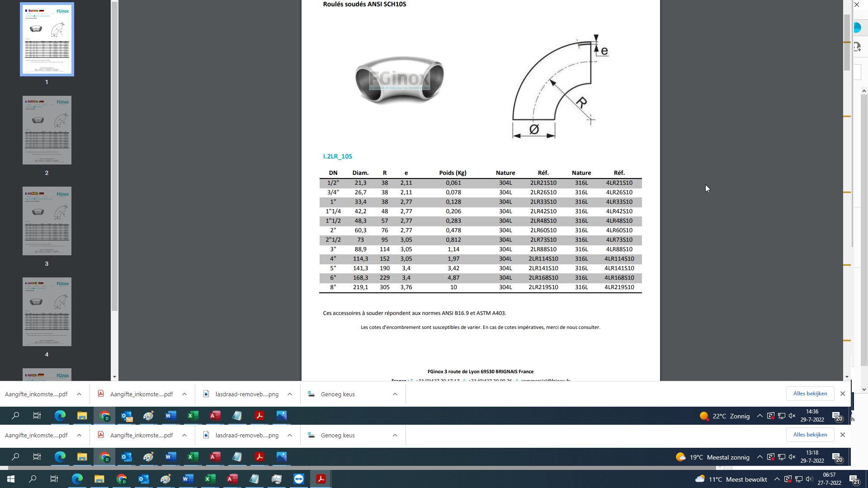Viewport: 868px width, 488px height.
Task: Show hidden tray icons next to Meest bewolkt
Action: coord(777,479)
